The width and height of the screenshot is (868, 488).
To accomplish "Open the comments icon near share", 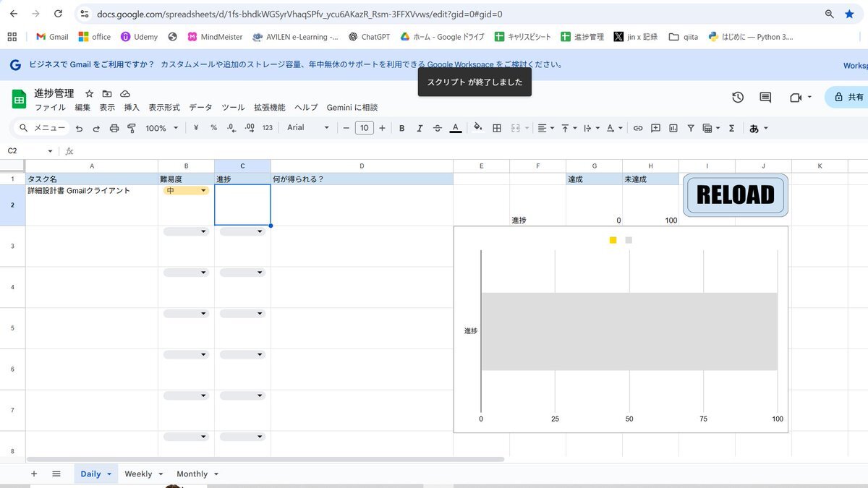I will (x=765, y=98).
